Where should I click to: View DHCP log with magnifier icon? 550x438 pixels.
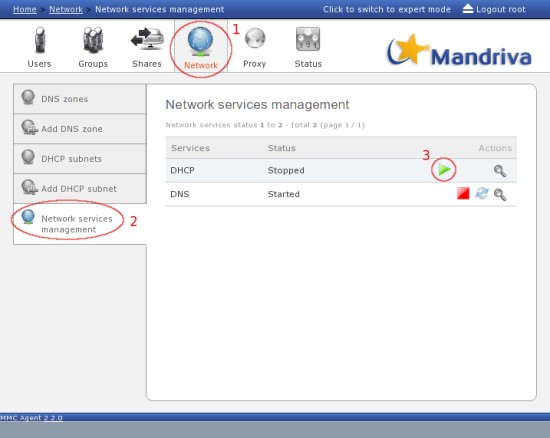[x=500, y=171]
